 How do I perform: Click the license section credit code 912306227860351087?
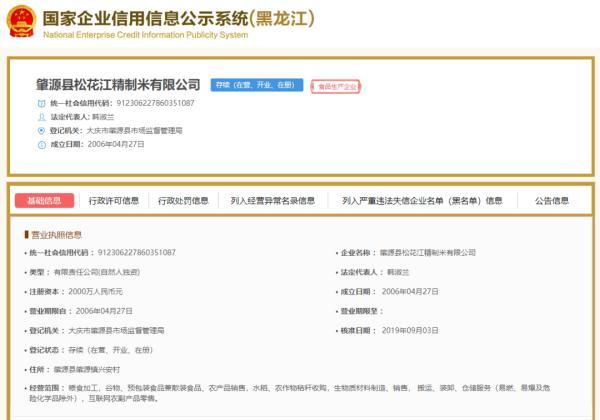tap(137, 252)
